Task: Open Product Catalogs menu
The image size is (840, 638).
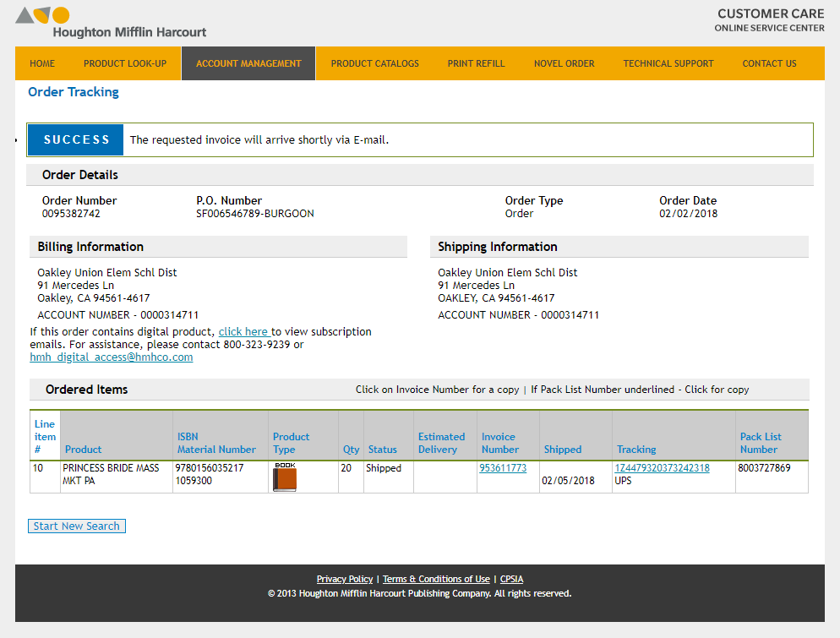Action: tap(374, 63)
